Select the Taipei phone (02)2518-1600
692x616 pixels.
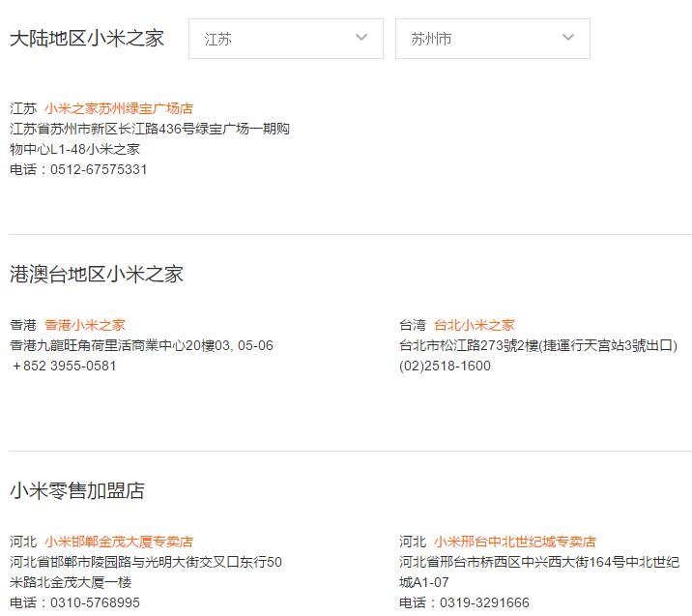click(445, 366)
